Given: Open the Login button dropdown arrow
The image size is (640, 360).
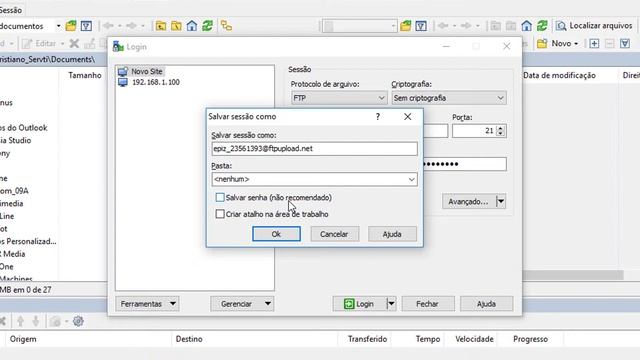Looking at the screenshot, I should click(x=391, y=304).
